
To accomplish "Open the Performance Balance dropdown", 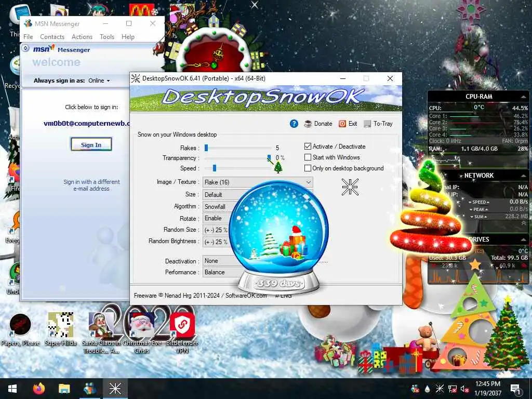I will click(221, 272).
